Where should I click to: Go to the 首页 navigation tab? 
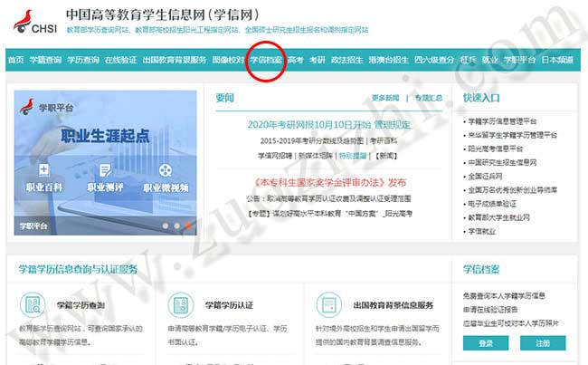click(x=15, y=60)
